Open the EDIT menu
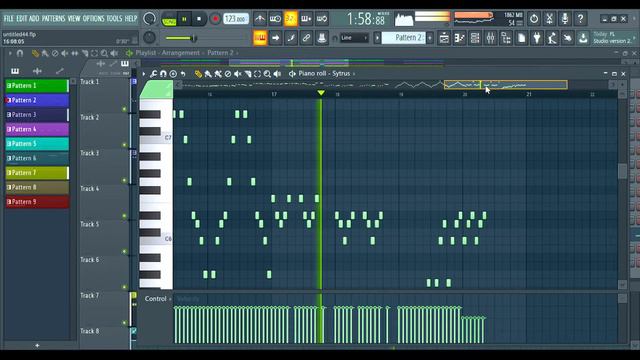Viewport: 640px width, 360px height. pos(22,19)
